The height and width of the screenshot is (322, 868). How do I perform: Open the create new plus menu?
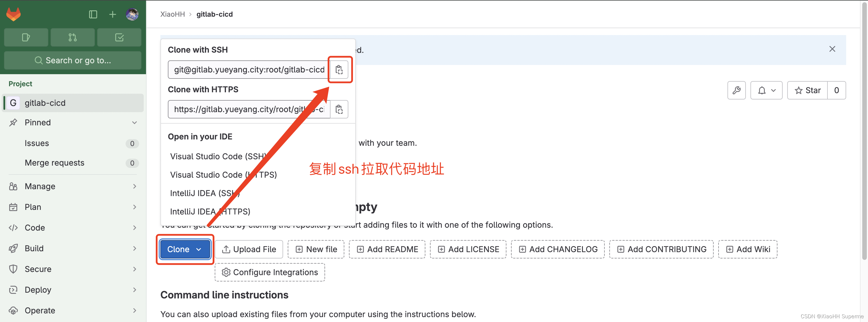pyautogui.click(x=113, y=14)
